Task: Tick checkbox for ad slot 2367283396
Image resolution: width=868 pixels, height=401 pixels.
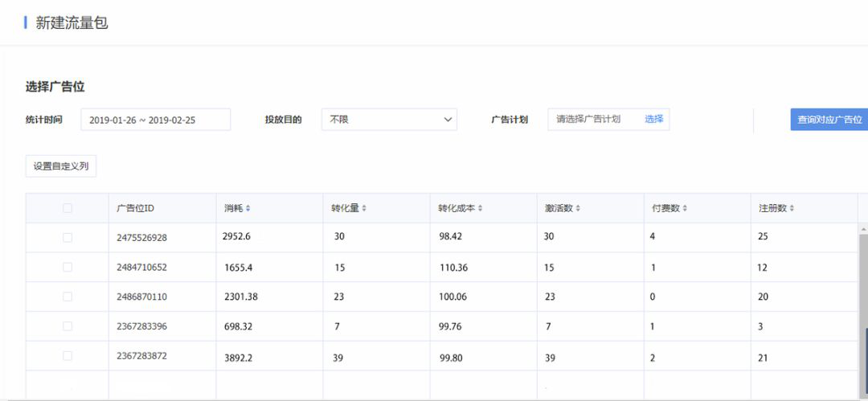Action: point(68,326)
